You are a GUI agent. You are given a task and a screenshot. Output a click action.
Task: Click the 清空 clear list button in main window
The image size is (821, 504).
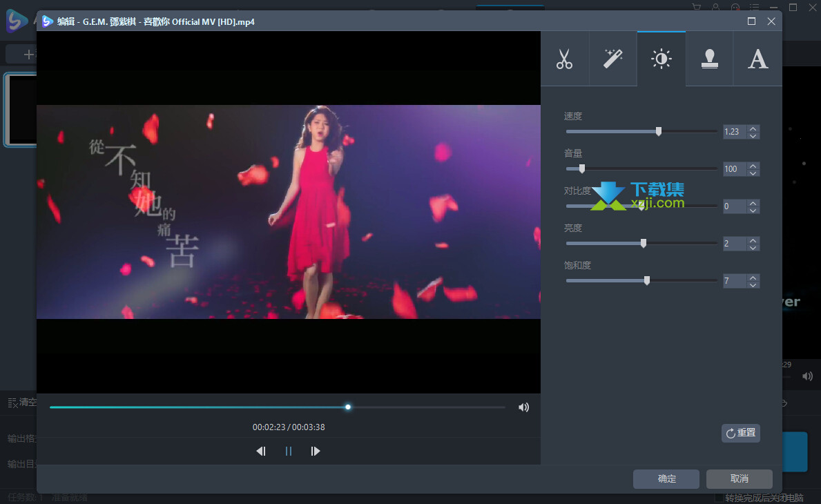23,402
